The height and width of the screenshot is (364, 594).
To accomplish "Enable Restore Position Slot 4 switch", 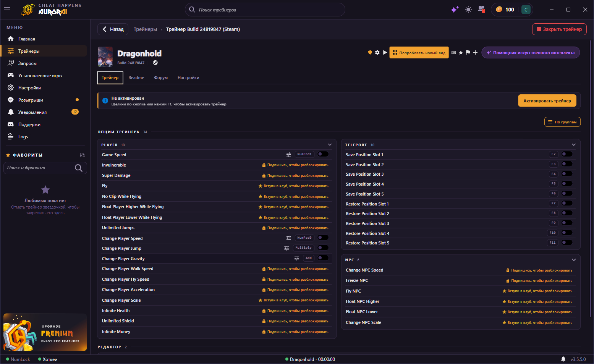I will (567, 233).
